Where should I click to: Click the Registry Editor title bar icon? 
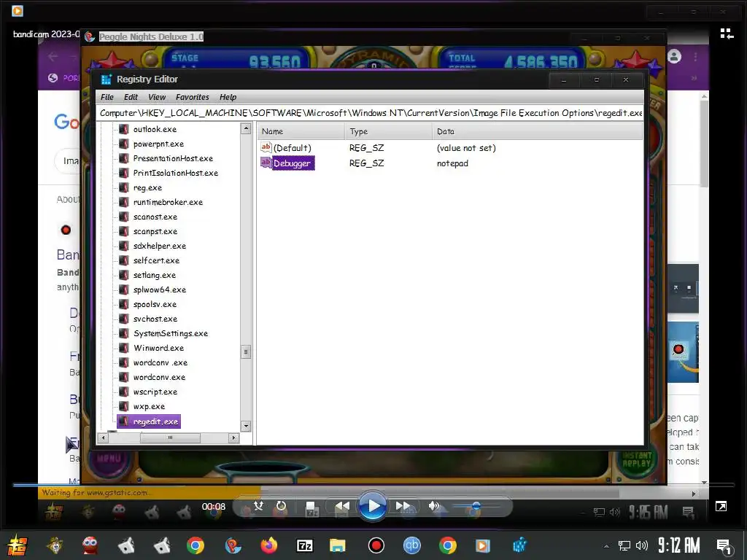pyautogui.click(x=106, y=79)
